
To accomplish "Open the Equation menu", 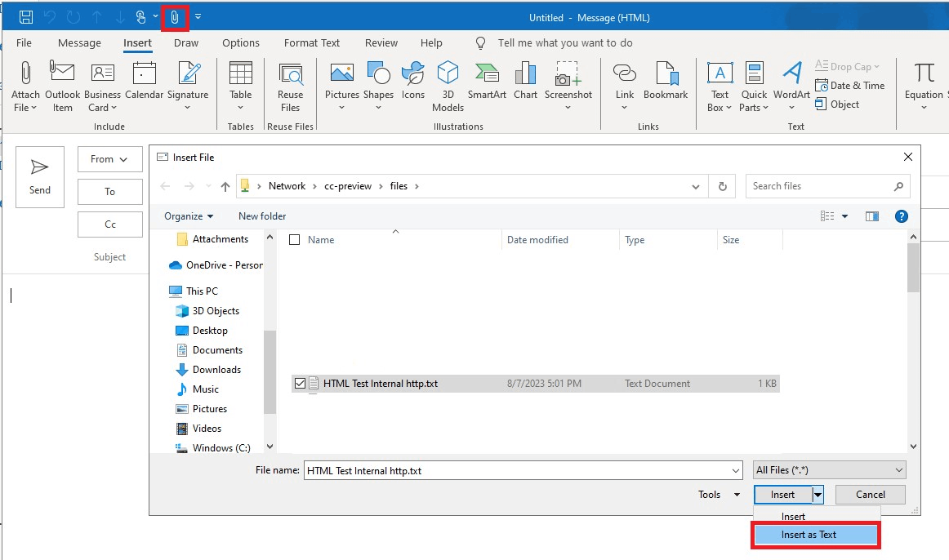I will tap(924, 87).
